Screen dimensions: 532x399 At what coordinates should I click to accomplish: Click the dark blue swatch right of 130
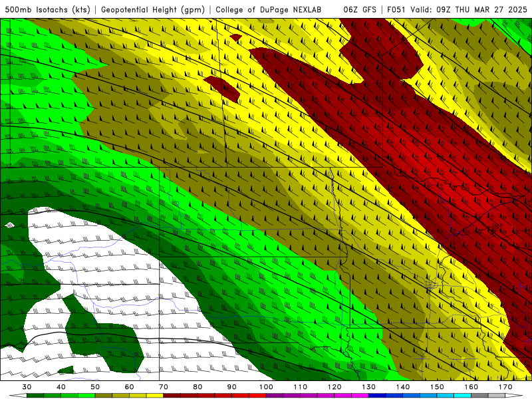(x=377, y=396)
